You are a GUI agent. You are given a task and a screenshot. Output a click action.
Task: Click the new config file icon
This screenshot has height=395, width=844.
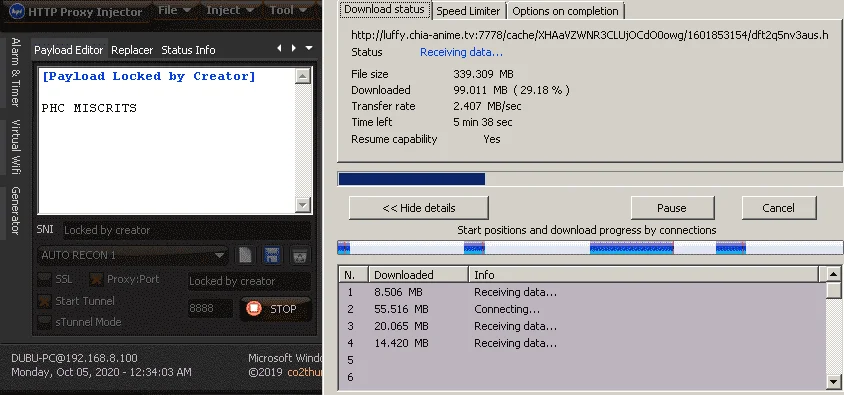(x=245, y=255)
